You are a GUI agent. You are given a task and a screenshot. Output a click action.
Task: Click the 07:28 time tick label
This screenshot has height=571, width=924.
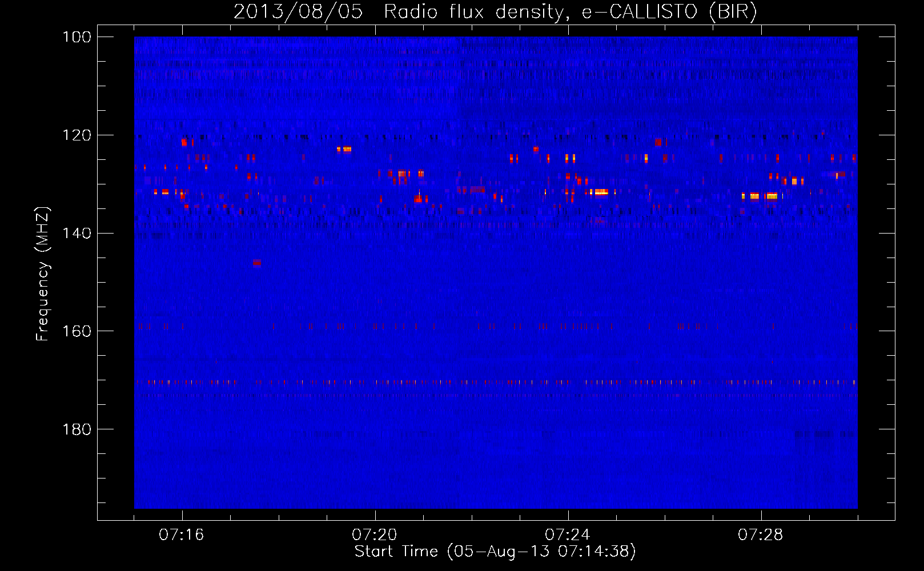coord(761,535)
